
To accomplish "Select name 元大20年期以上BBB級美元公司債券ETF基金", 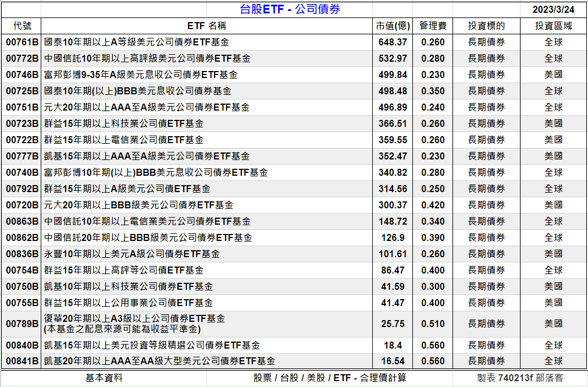I will [x=139, y=205].
